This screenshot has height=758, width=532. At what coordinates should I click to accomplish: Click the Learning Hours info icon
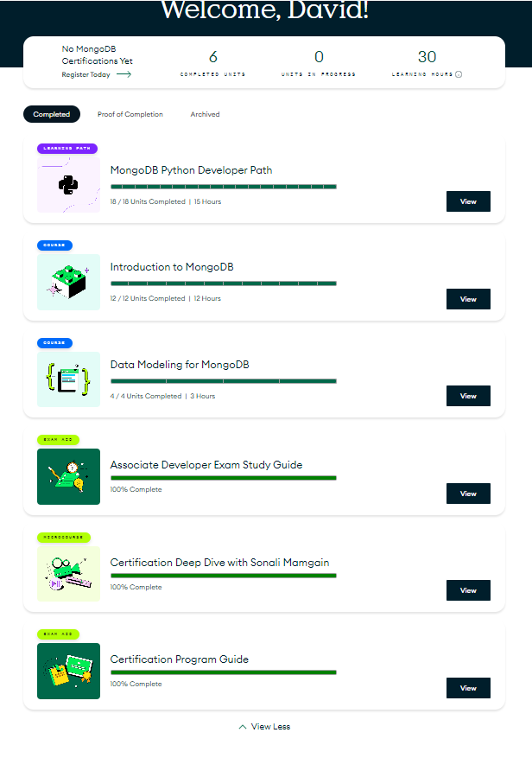pos(459,74)
